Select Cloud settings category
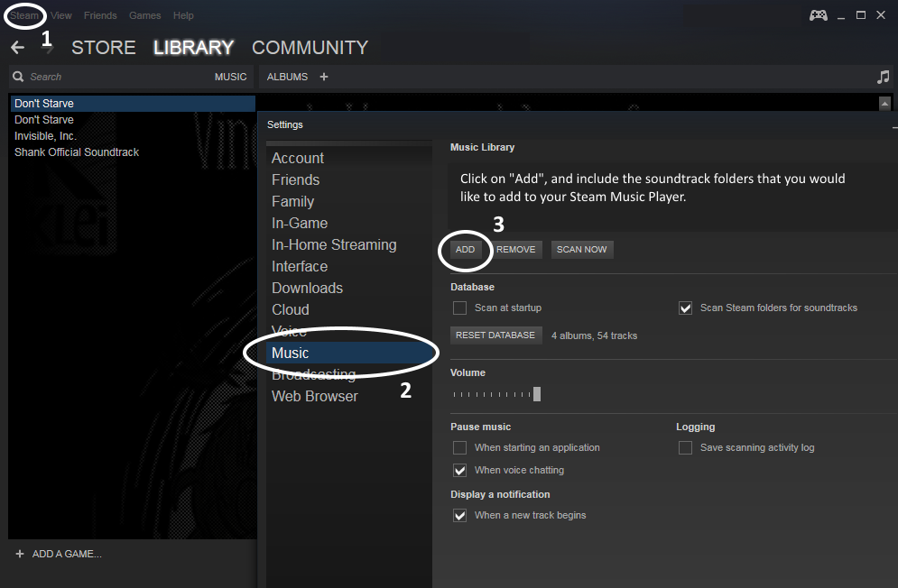Screen dimensions: 898x588 tap(291, 309)
